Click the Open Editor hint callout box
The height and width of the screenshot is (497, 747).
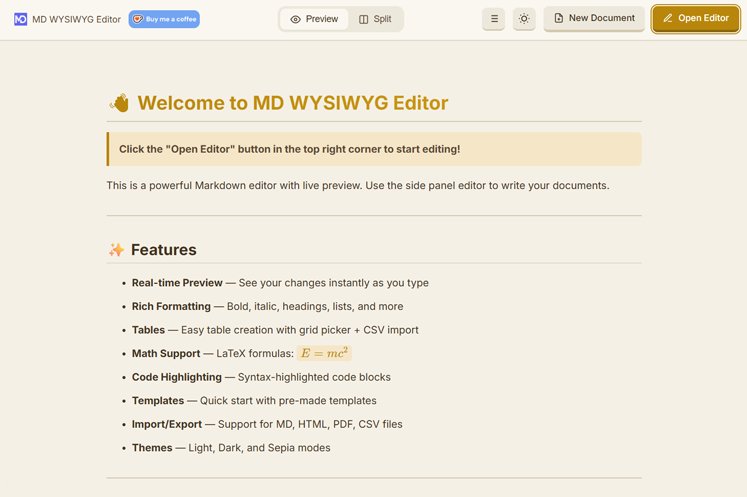click(x=374, y=149)
